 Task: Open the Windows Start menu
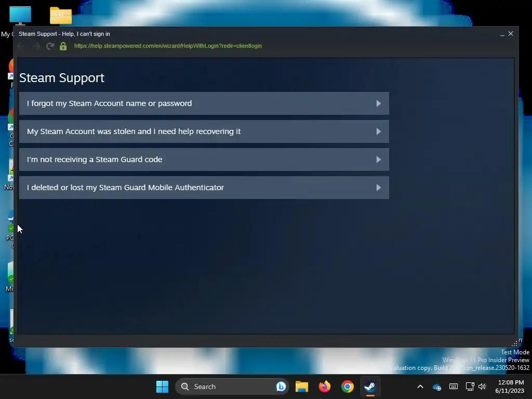[162, 387]
